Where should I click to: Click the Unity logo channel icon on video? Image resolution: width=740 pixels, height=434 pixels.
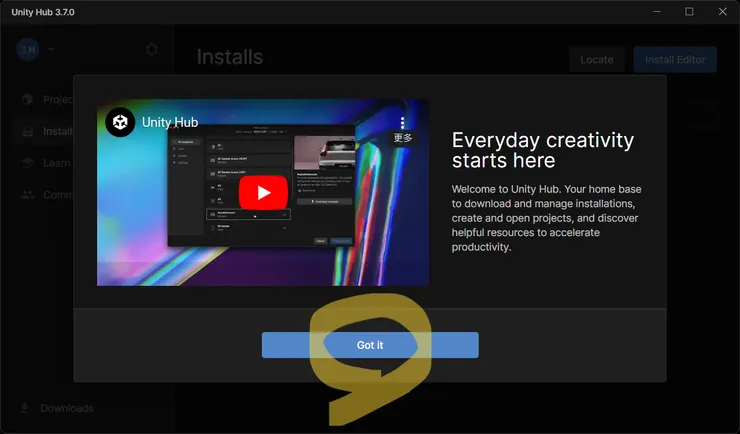[120, 122]
